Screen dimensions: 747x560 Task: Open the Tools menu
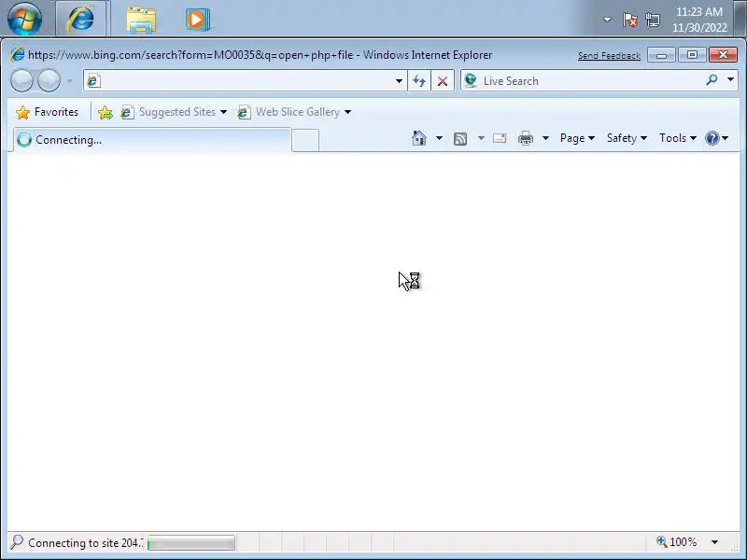pos(678,138)
